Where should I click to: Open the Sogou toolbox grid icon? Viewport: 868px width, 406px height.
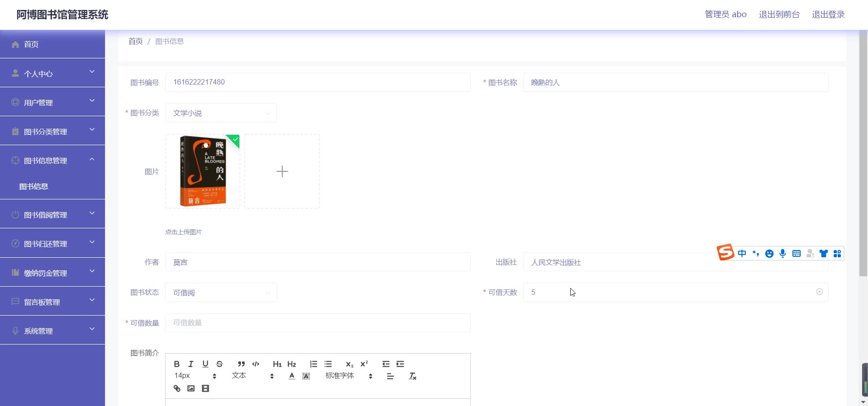click(837, 254)
